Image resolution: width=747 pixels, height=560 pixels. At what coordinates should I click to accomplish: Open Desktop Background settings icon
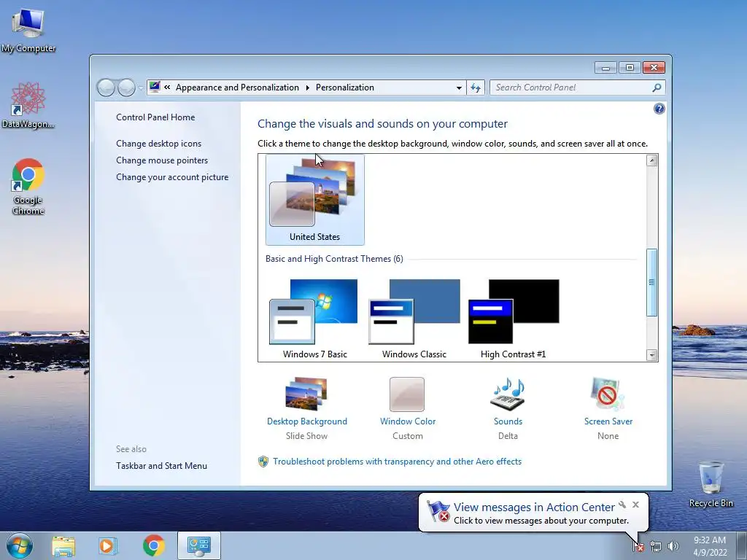tap(306, 394)
